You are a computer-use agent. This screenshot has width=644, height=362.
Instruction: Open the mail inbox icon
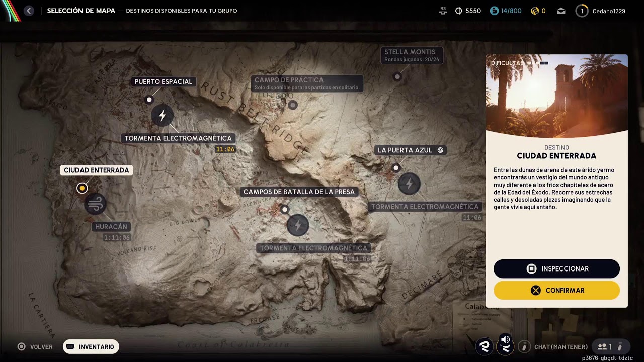pyautogui.click(x=561, y=11)
